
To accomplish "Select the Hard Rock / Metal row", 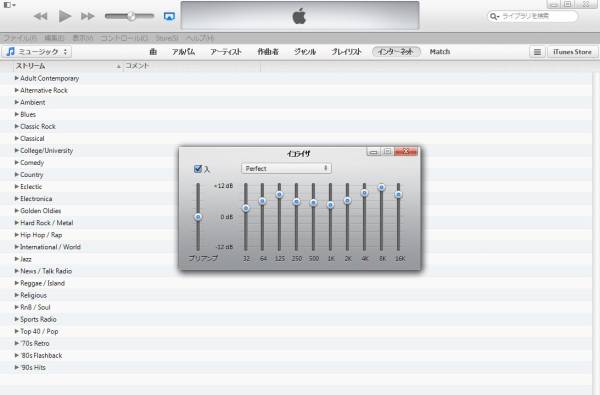I will 297,223.
